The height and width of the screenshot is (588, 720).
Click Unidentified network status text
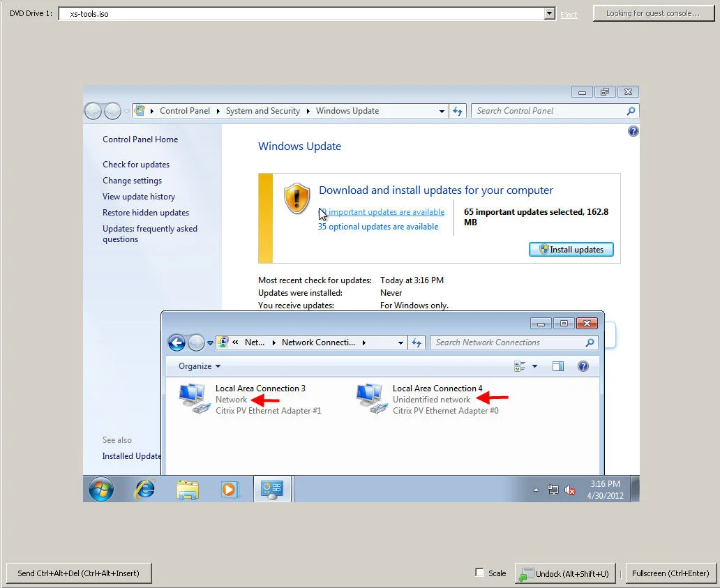431,400
